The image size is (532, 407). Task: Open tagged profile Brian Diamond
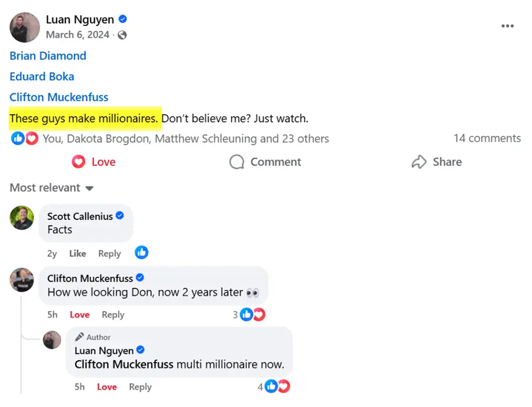pyautogui.click(x=48, y=56)
